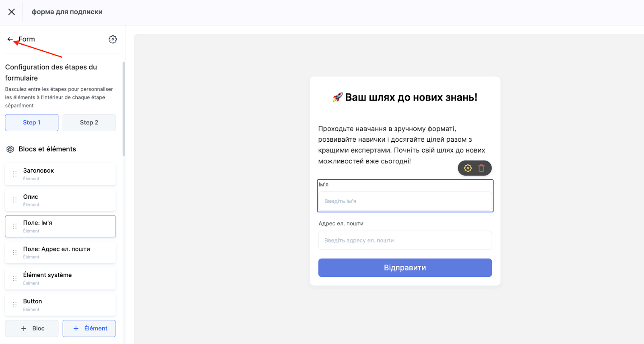Click the sidebar vertical scrollbar

tap(124, 109)
